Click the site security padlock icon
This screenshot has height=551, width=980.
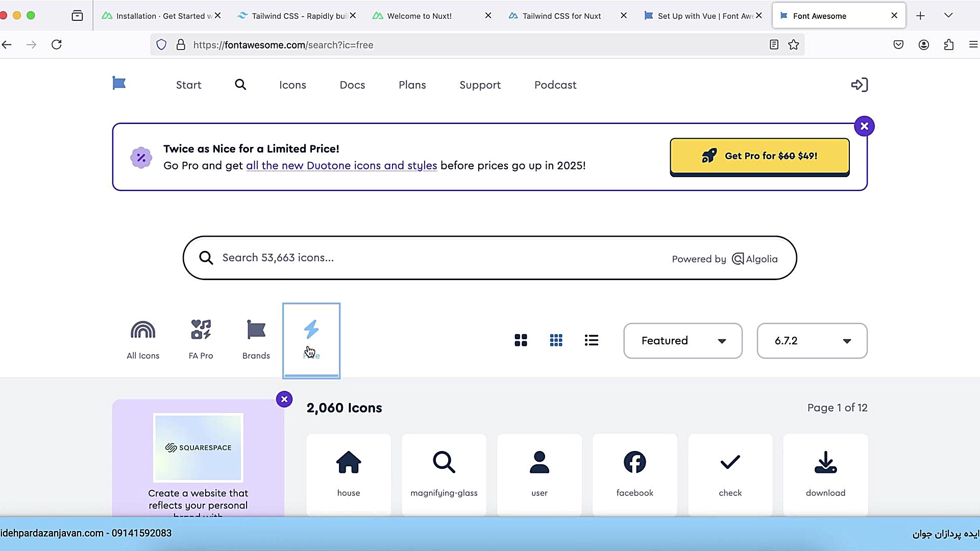(x=181, y=45)
